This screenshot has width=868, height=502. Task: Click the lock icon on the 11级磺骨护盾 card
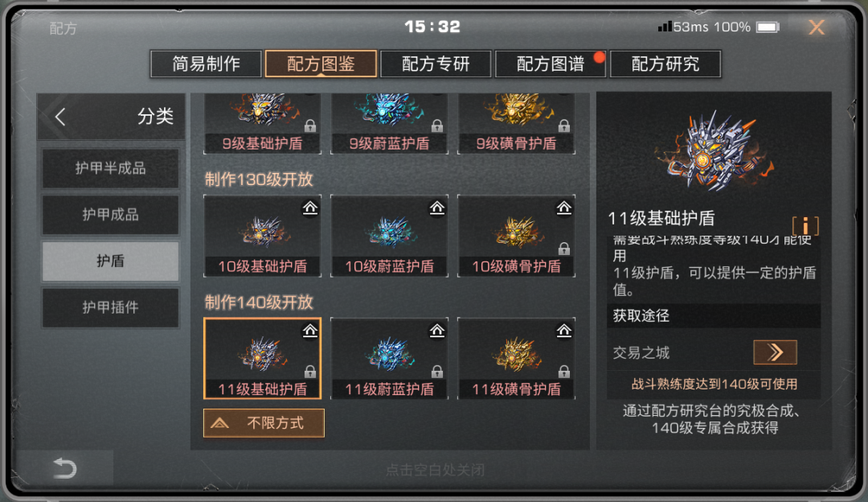point(563,371)
